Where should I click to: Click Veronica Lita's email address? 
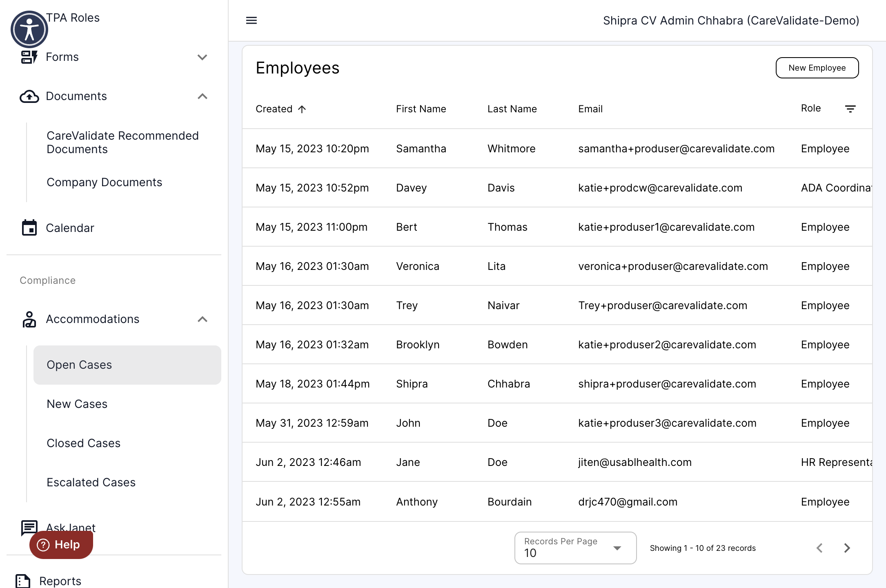(673, 266)
